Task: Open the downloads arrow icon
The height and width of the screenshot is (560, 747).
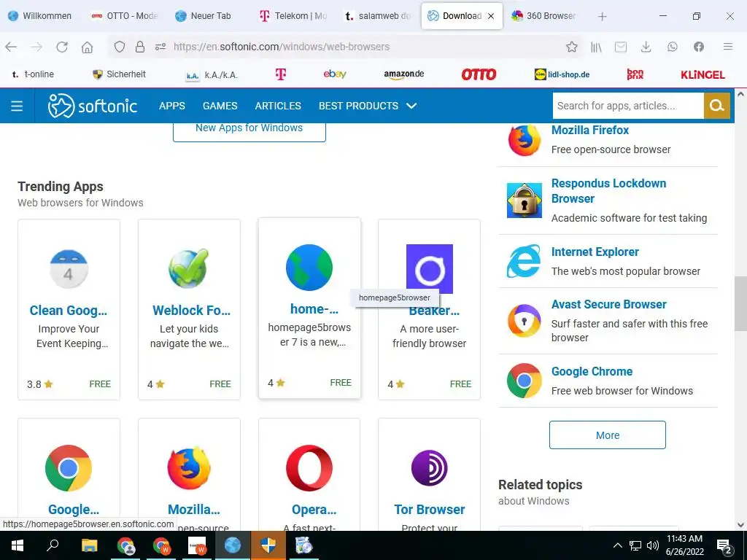Action: click(x=646, y=47)
